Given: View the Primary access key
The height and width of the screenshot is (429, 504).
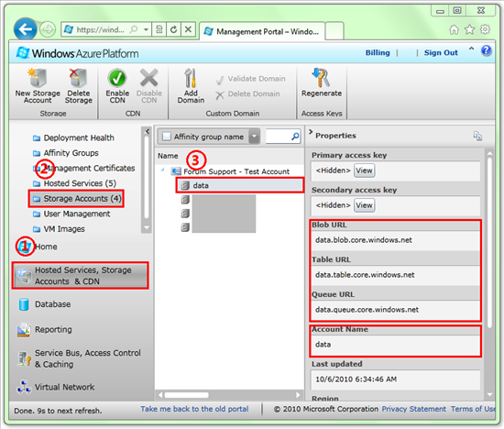Looking at the screenshot, I should [364, 170].
